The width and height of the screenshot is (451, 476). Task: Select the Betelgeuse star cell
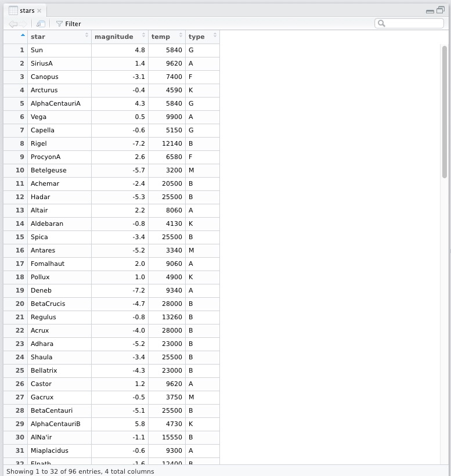tap(49, 170)
